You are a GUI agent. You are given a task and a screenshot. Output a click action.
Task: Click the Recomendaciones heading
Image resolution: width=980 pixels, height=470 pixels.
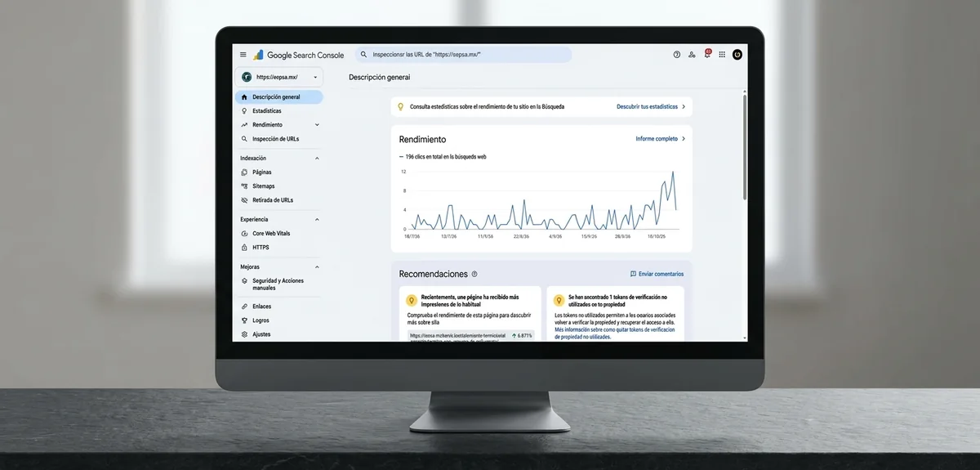click(x=433, y=274)
